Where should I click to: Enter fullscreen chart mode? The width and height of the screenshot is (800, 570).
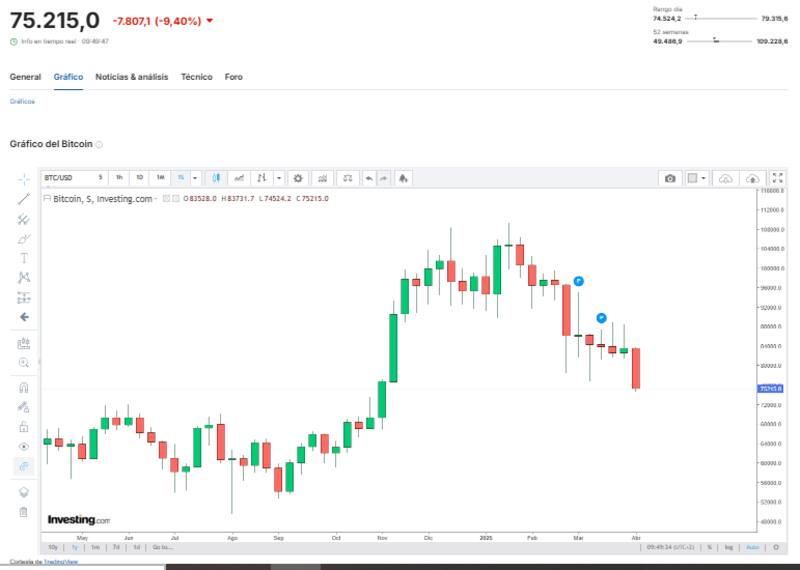click(x=778, y=178)
